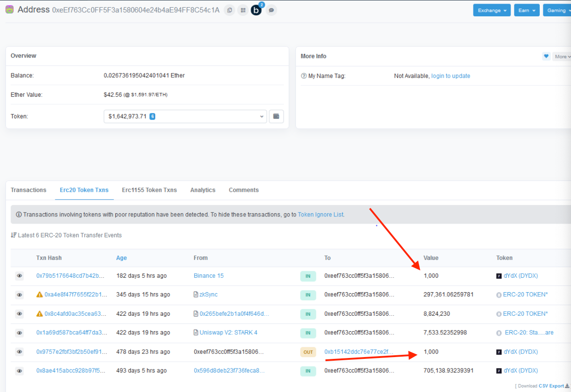The height and width of the screenshot is (392, 571).
Task: Toggle the Age column header format
Action: 122,258
